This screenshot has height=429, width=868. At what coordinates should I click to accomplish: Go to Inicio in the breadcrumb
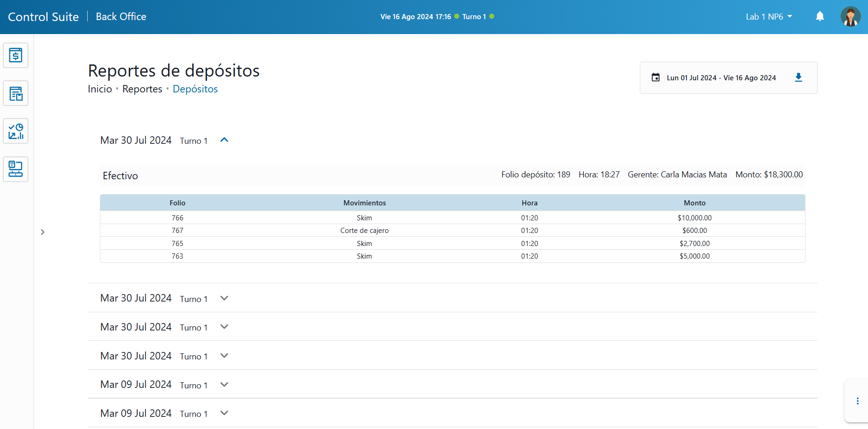pos(100,89)
